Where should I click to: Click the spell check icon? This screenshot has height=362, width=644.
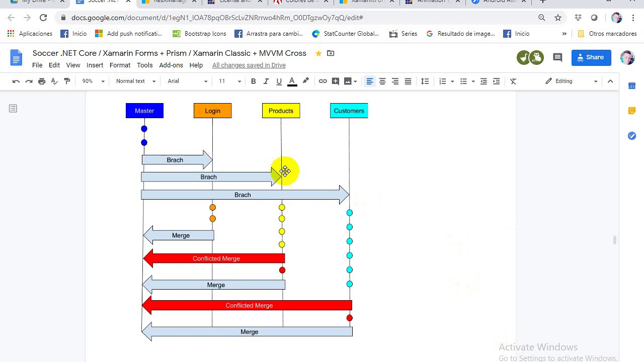tap(54, 81)
